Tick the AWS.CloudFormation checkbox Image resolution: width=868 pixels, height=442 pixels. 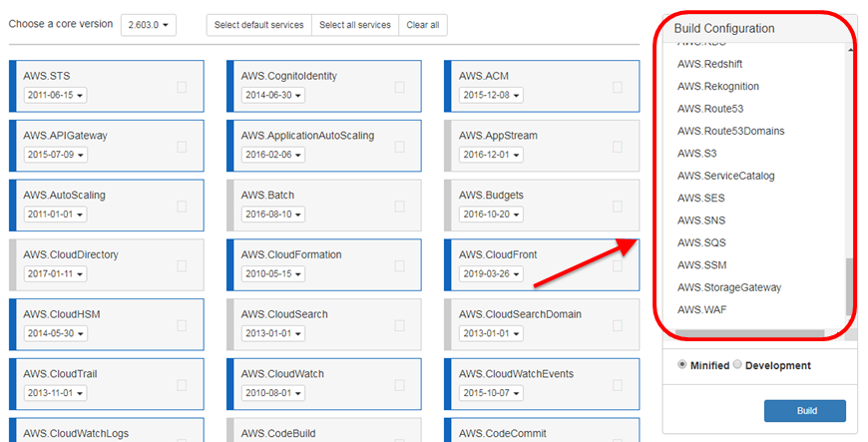(x=399, y=265)
